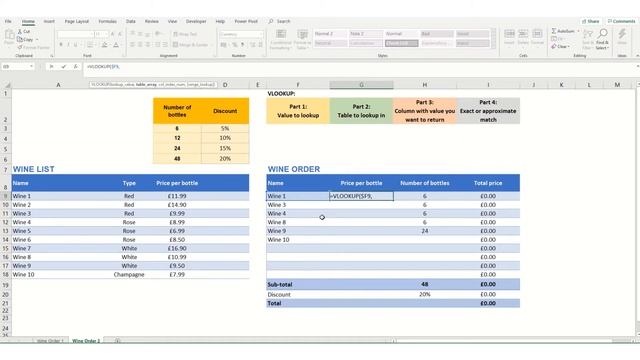Cancel formula entry with the X
Image resolution: width=640 pixels, height=360 pixels.
pyautogui.click(x=51, y=67)
